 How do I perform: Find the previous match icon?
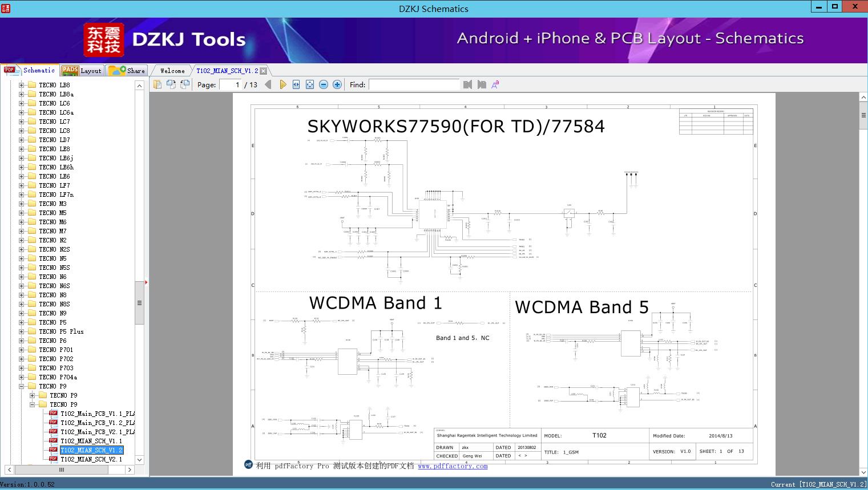point(467,84)
